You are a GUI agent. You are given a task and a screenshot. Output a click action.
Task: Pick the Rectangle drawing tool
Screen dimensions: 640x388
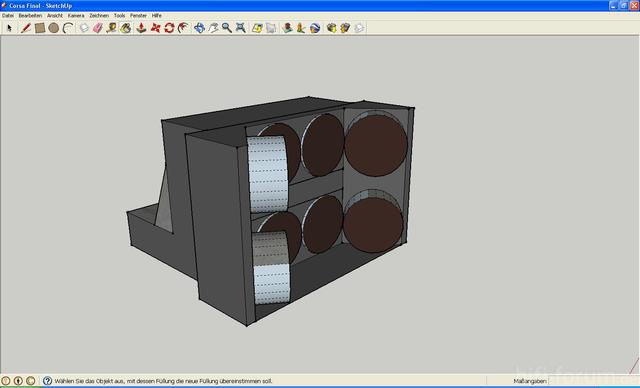[x=40, y=28]
